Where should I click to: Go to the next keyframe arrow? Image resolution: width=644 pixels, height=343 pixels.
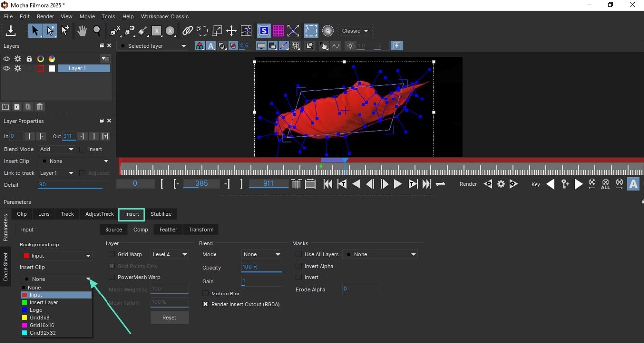(579, 184)
